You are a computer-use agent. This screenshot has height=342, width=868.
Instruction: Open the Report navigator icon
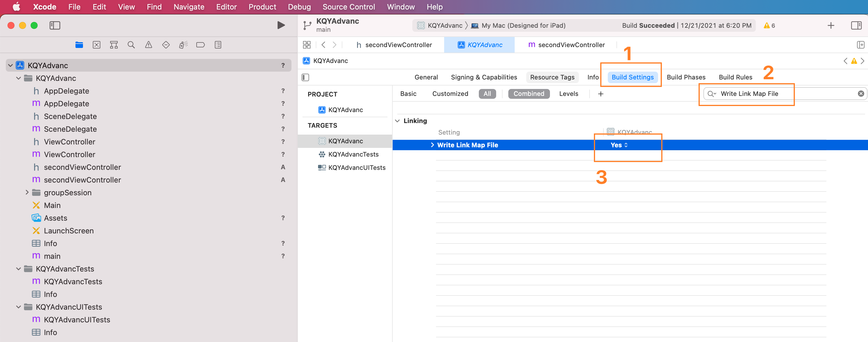(x=218, y=45)
